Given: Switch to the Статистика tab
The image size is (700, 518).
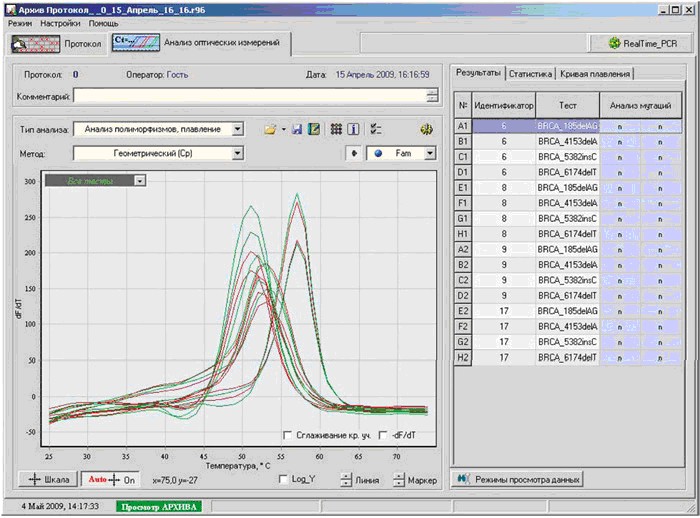Looking at the screenshot, I should point(530,74).
